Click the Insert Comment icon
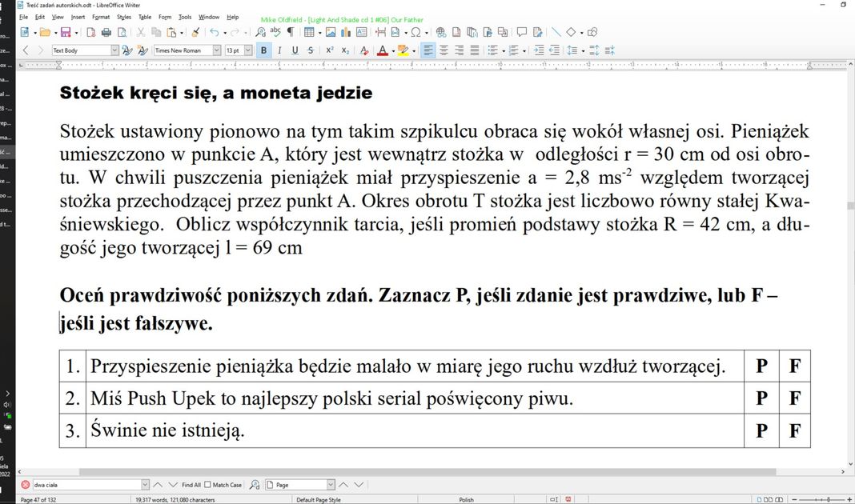The image size is (855, 504). pyautogui.click(x=521, y=33)
